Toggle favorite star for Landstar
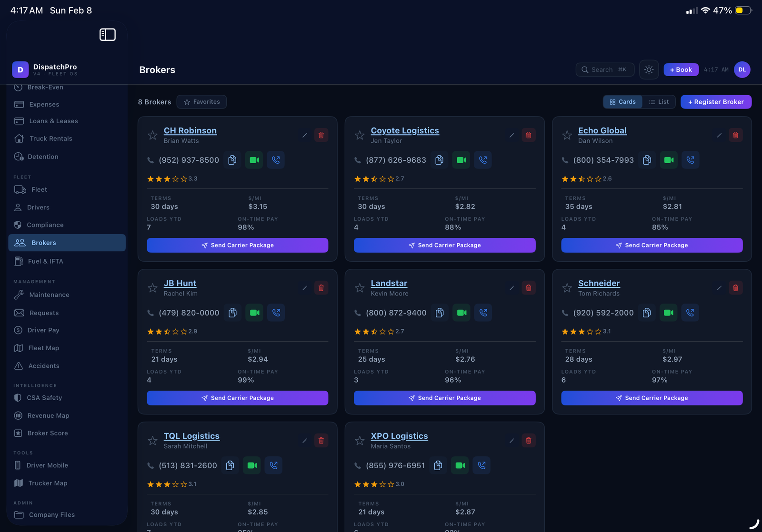Image resolution: width=762 pixels, height=532 pixels. click(360, 288)
